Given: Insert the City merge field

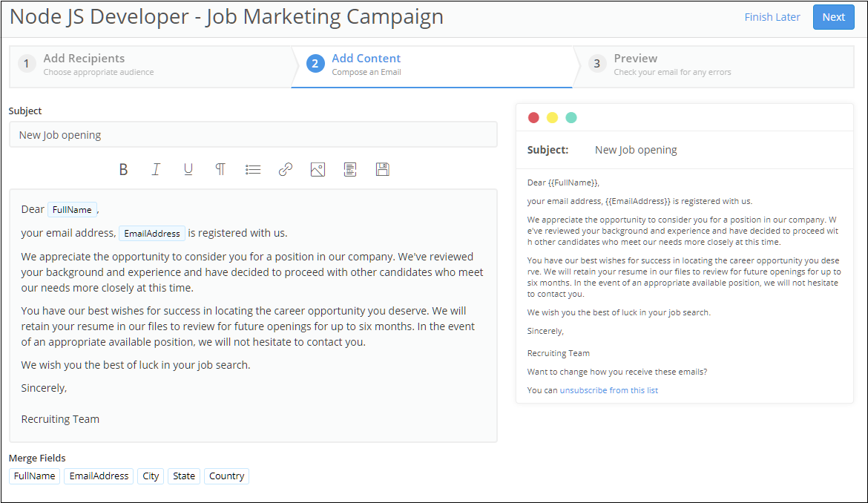Looking at the screenshot, I should coord(151,476).
